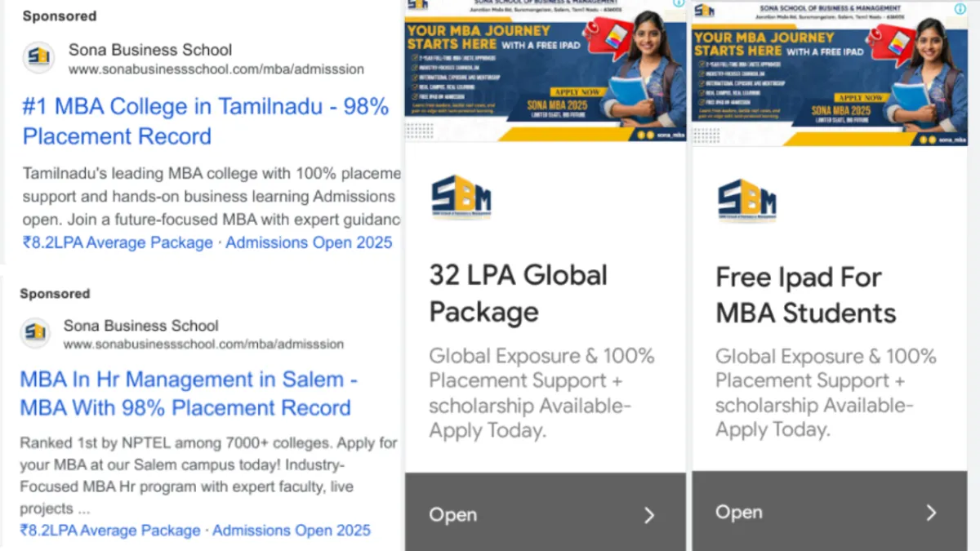Click 'Admissions Open 2025' sitelink in top ad
Viewport: 980px width, 551px height.
pyautogui.click(x=309, y=242)
